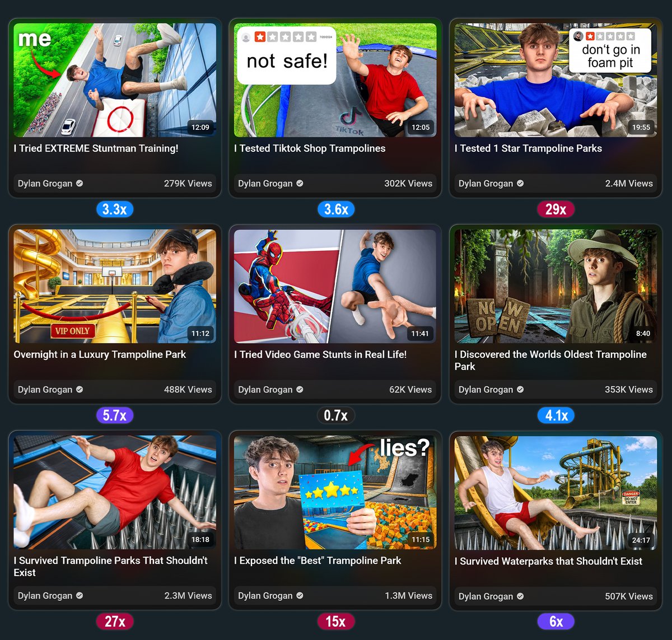Click Dylan Grogan on the 279K Views card
The image size is (672, 640).
(45, 183)
